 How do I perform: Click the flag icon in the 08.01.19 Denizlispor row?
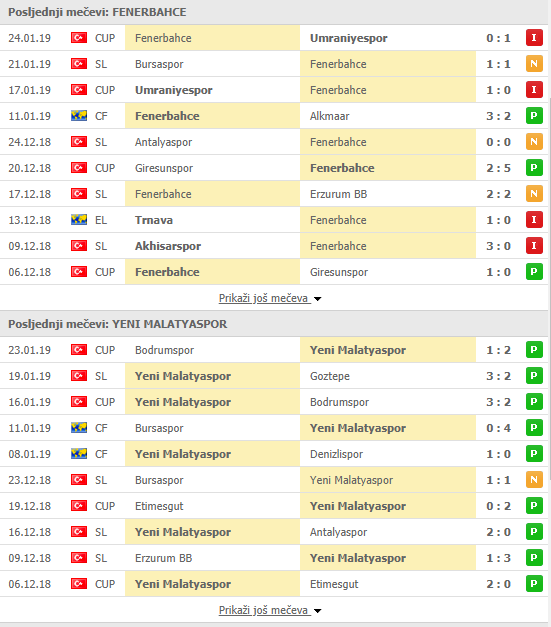tap(79, 453)
